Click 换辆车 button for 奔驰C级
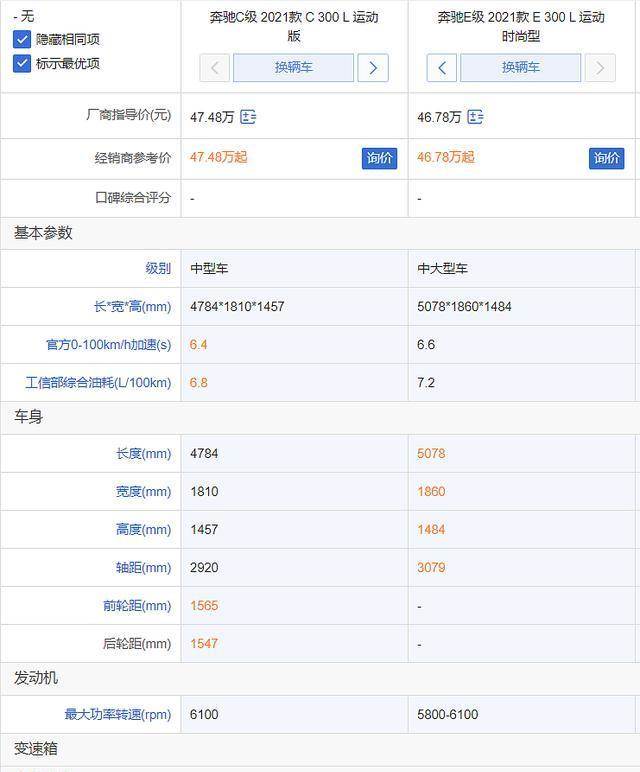The image size is (640, 772). 293,68
